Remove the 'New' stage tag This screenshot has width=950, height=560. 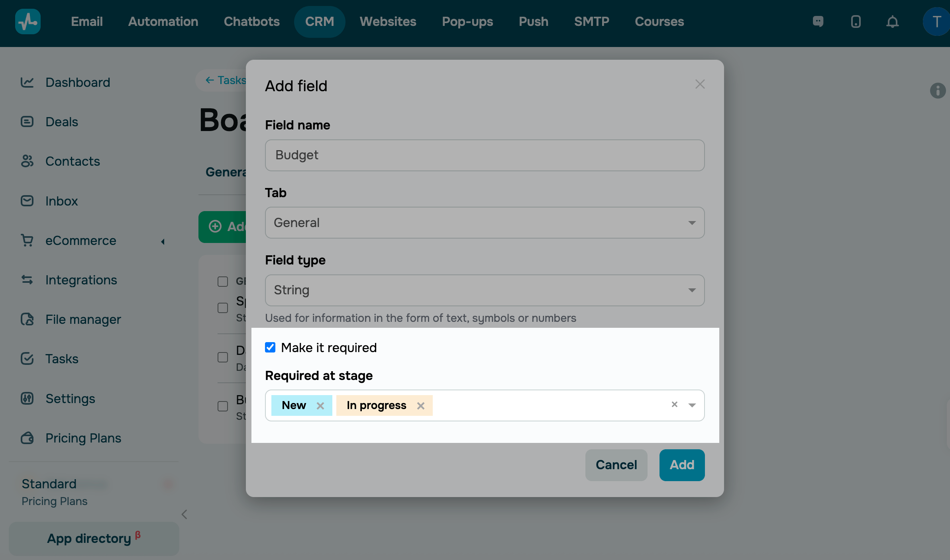[x=320, y=405]
